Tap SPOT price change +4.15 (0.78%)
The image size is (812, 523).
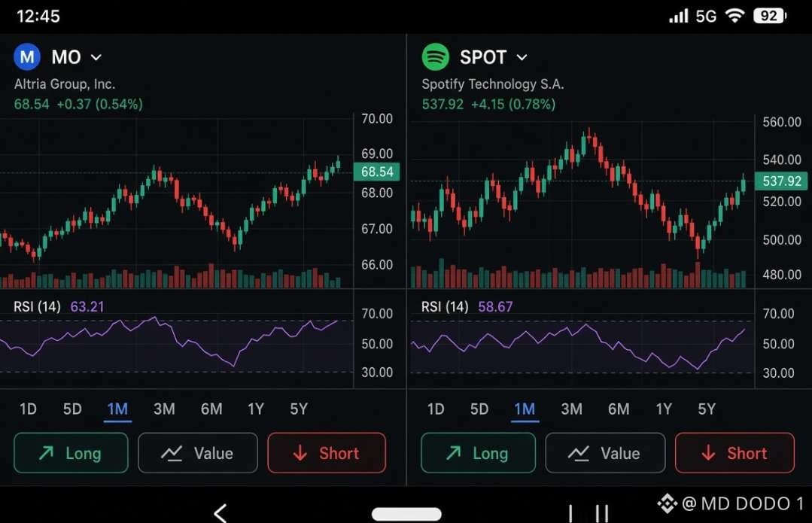pos(512,104)
